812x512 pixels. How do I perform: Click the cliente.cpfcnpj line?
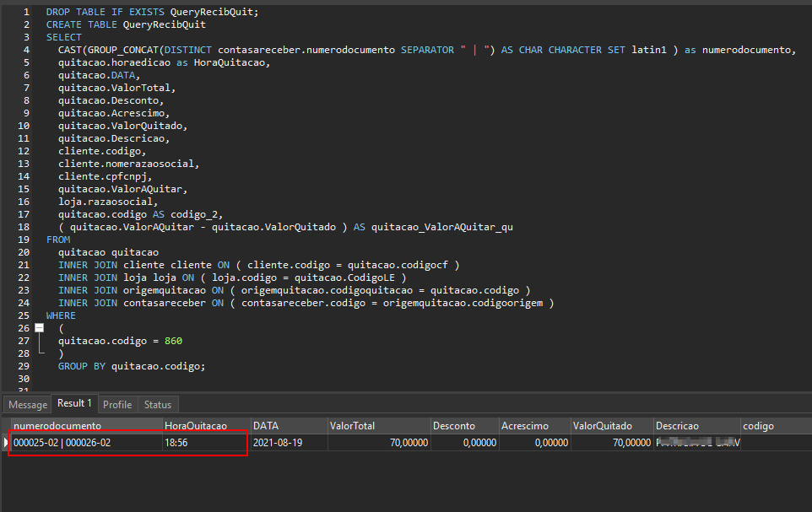click(x=106, y=176)
